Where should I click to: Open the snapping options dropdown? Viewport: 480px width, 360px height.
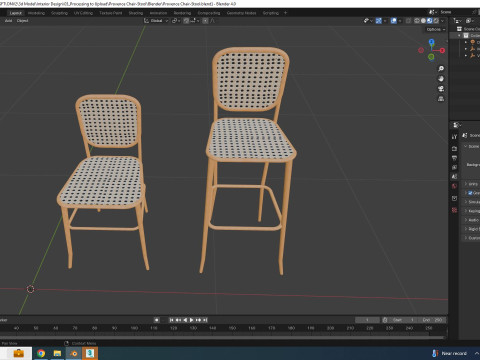pyautogui.click(x=195, y=21)
